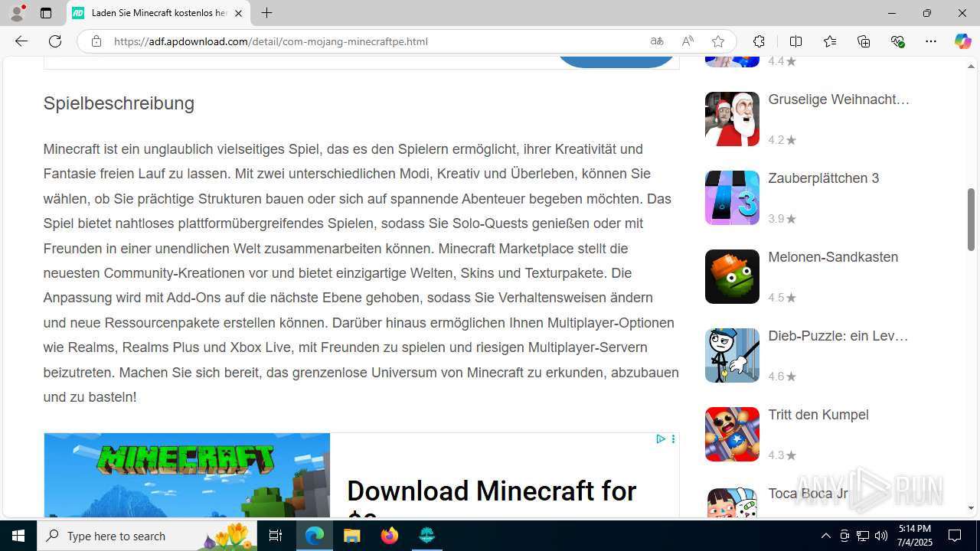View site information lock icon
Image resolution: width=980 pixels, height=551 pixels.
[x=96, y=41]
